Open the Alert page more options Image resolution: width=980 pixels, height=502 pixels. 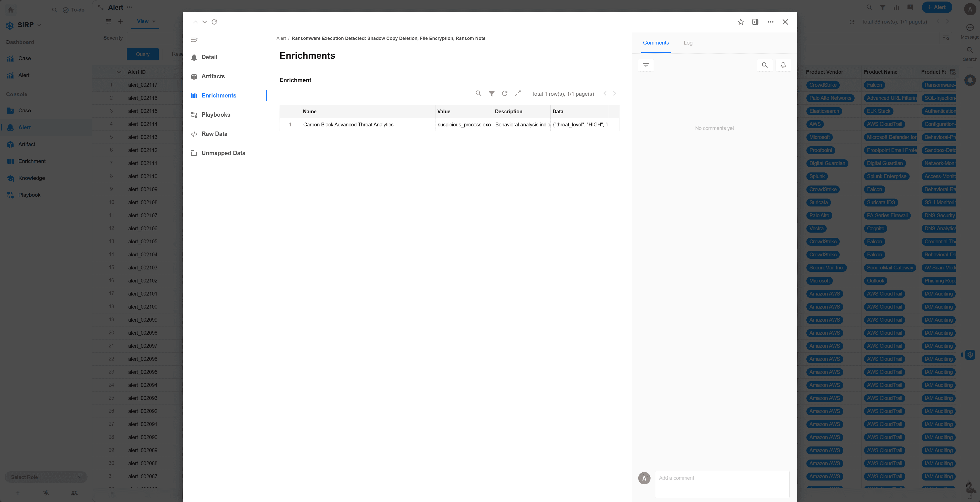click(x=129, y=7)
